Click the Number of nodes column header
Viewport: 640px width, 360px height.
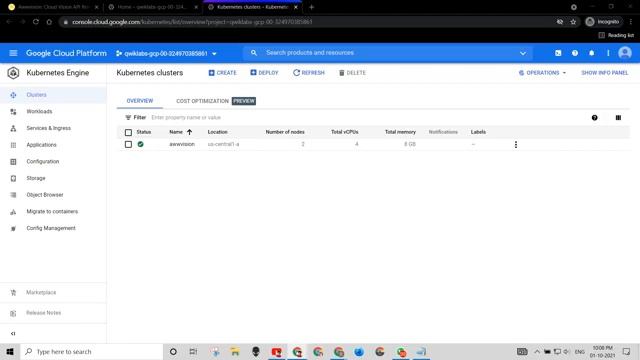(x=285, y=132)
